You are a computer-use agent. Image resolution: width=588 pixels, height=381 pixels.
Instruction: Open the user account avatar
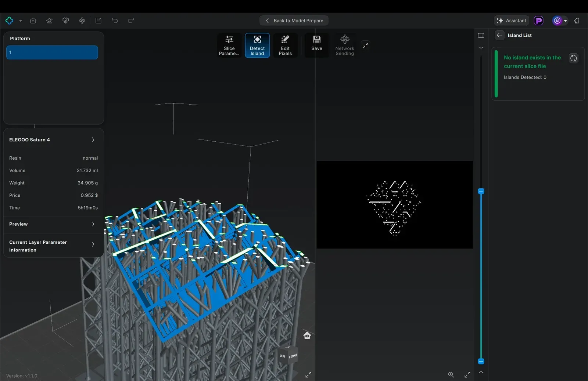pos(557,21)
